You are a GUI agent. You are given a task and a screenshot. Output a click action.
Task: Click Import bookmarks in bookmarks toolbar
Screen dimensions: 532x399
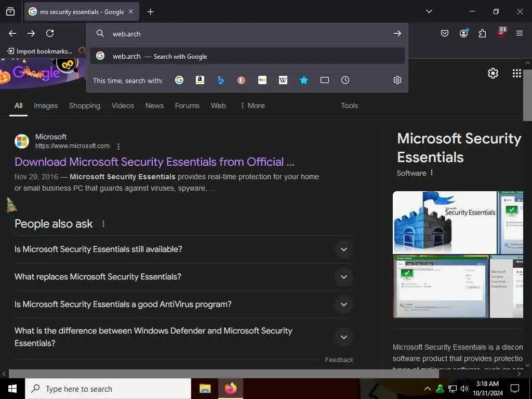(39, 51)
